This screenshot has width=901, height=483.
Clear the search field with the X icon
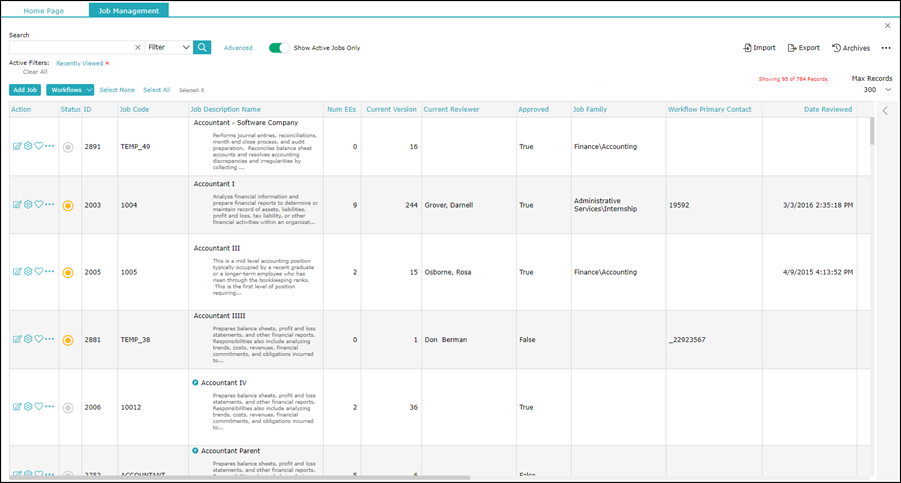coord(138,47)
